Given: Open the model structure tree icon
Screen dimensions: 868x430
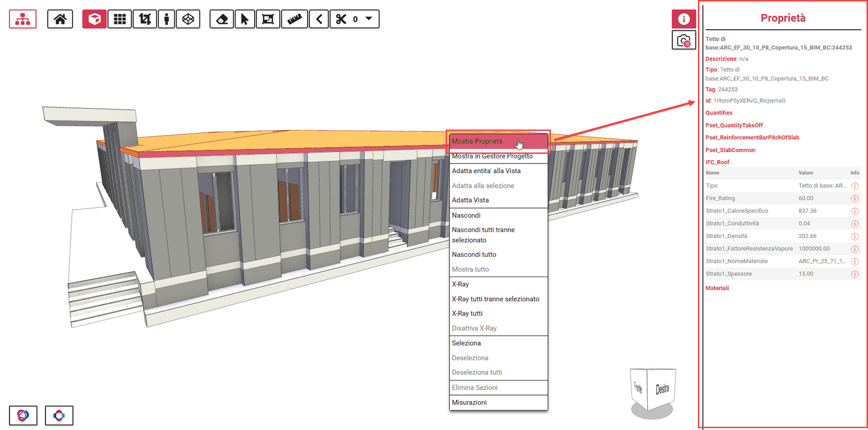Looking at the screenshot, I should click(22, 19).
